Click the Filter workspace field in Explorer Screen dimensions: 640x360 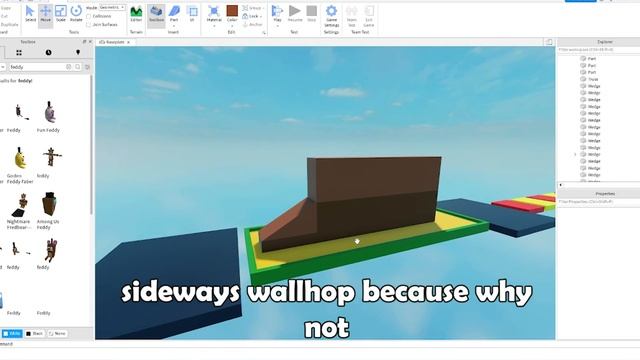pos(599,50)
